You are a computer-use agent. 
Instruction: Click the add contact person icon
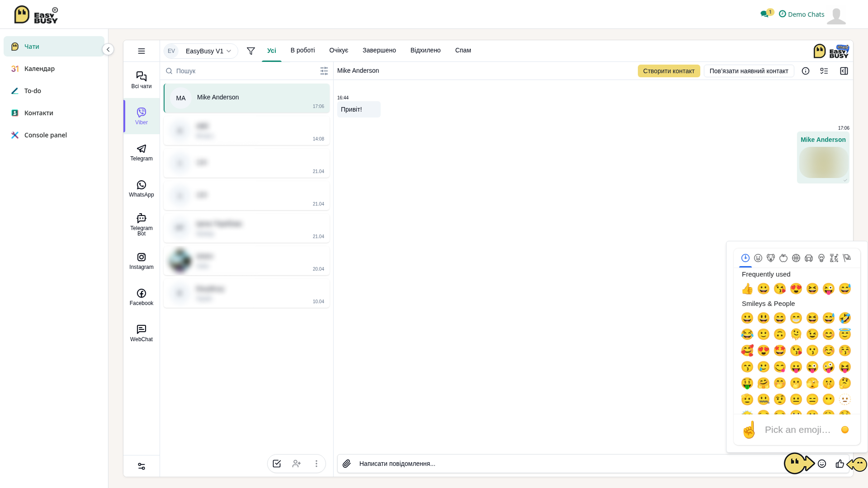tap(297, 464)
